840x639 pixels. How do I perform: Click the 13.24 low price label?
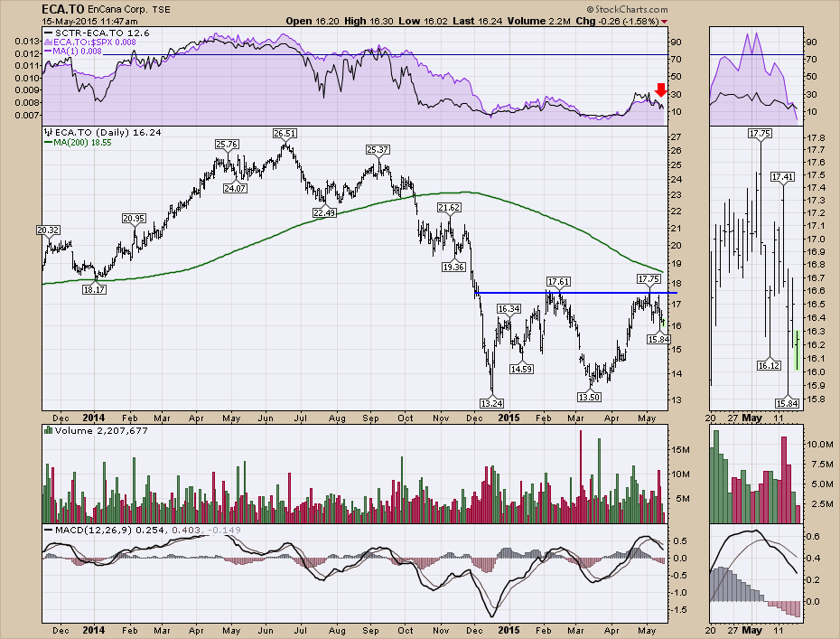pyautogui.click(x=491, y=403)
